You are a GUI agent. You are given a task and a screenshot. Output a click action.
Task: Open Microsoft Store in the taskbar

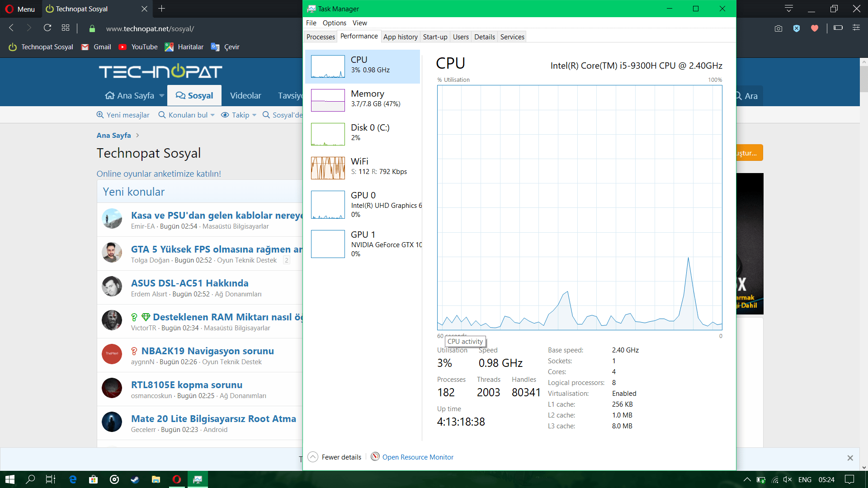click(94, 479)
